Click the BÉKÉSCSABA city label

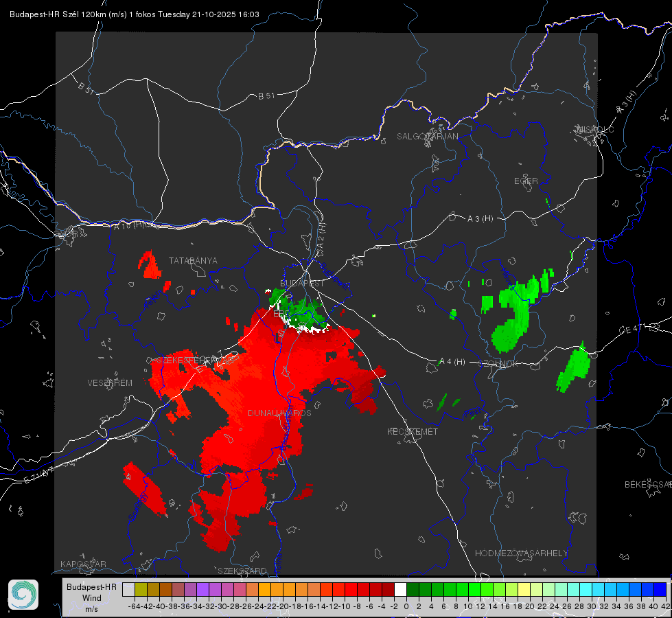648,484
